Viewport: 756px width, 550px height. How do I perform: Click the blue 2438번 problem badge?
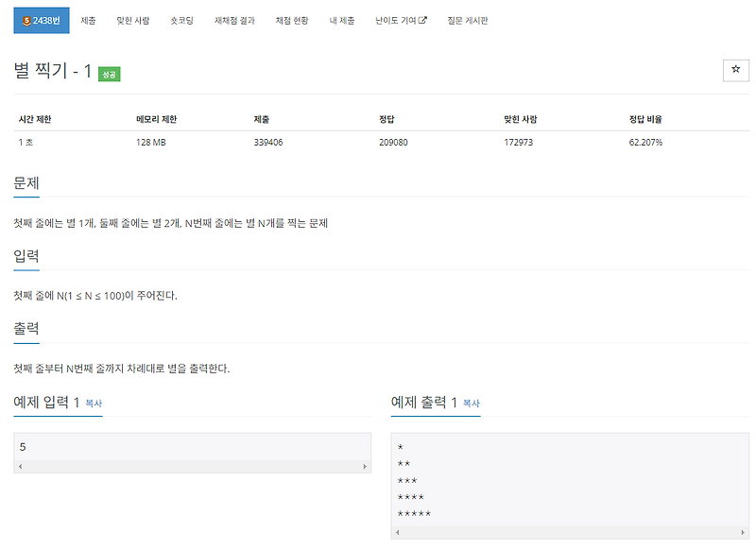tap(43, 18)
